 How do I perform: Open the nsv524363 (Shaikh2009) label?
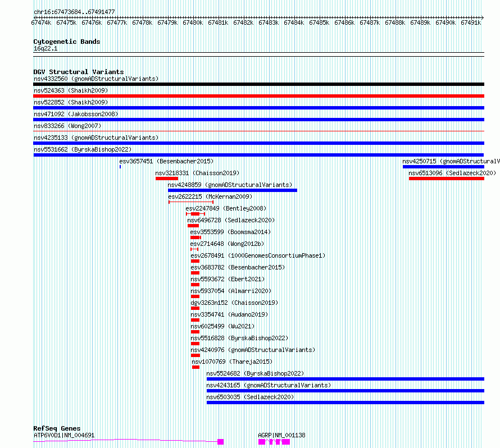[x=71, y=90]
